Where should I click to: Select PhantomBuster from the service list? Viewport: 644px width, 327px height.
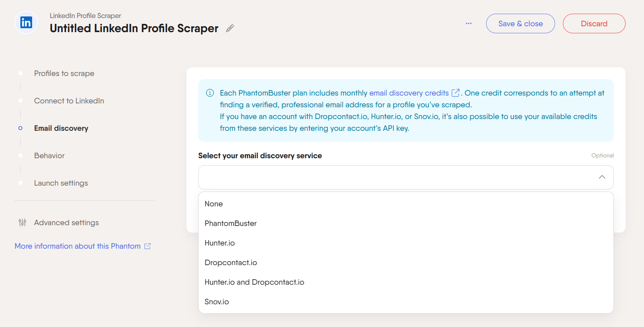231,223
